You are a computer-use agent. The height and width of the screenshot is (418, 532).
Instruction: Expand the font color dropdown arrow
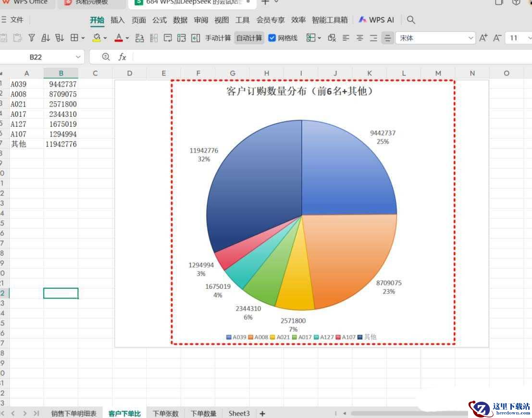pyautogui.click(x=127, y=38)
